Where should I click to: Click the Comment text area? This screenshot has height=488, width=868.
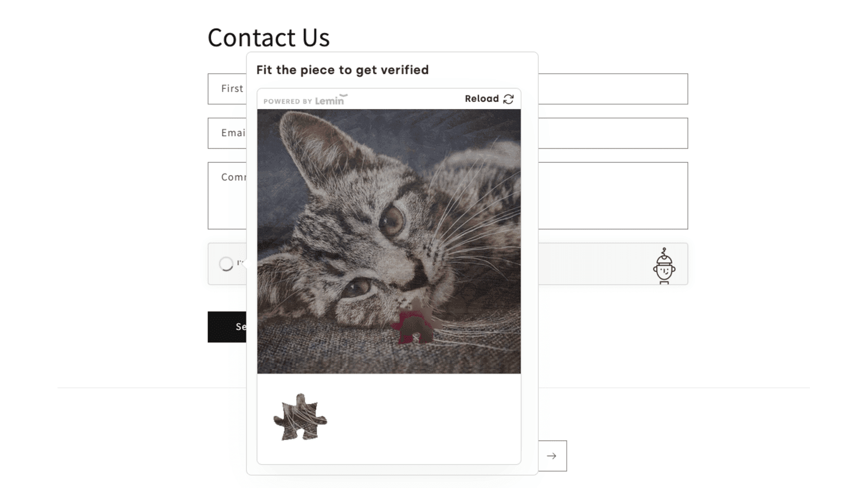227,196
